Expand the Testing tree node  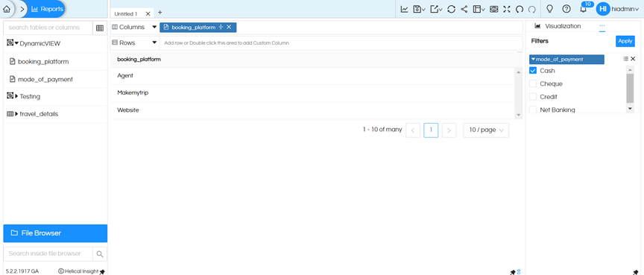point(17,96)
